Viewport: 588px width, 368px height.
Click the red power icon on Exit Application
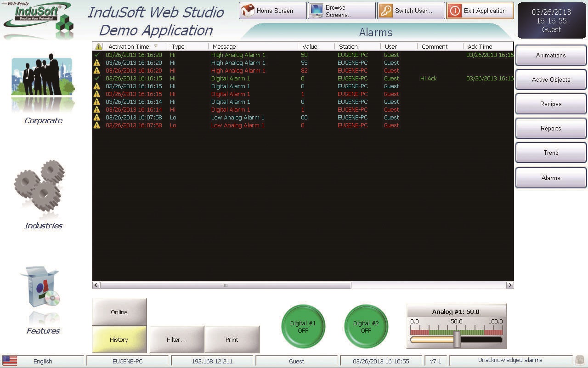coord(455,11)
